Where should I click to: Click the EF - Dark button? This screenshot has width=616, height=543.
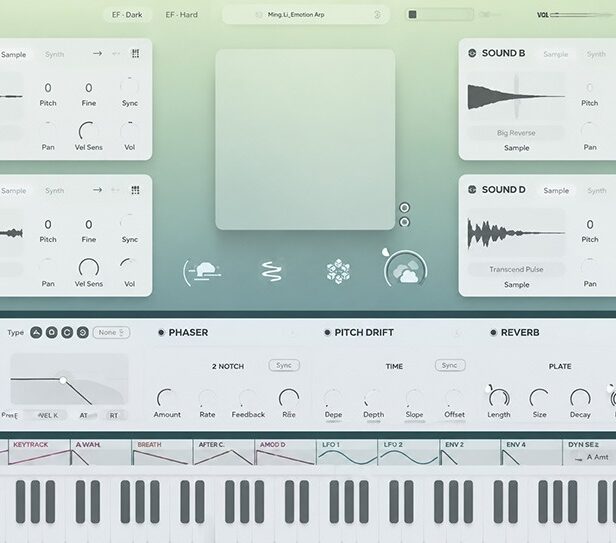pos(127,15)
